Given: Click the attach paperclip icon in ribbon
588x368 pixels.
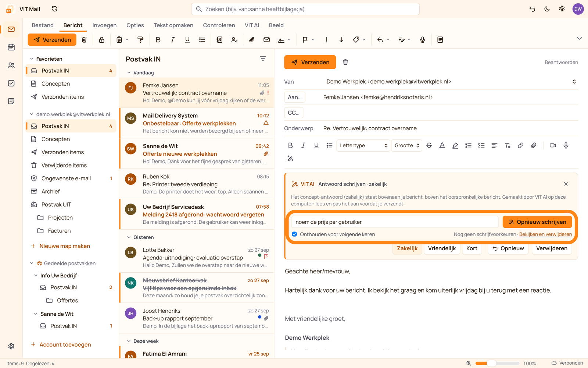Looking at the screenshot, I should (x=252, y=40).
